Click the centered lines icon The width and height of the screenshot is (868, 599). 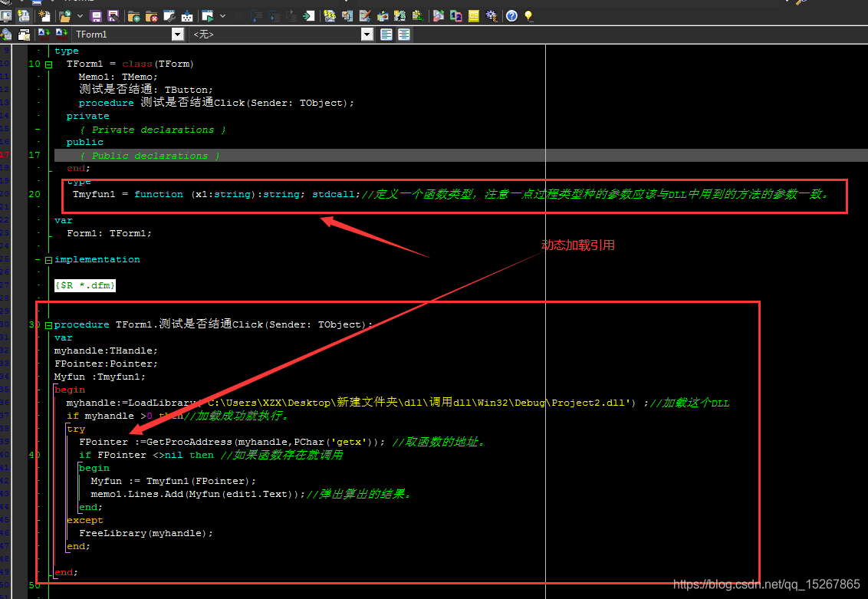[x=404, y=35]
